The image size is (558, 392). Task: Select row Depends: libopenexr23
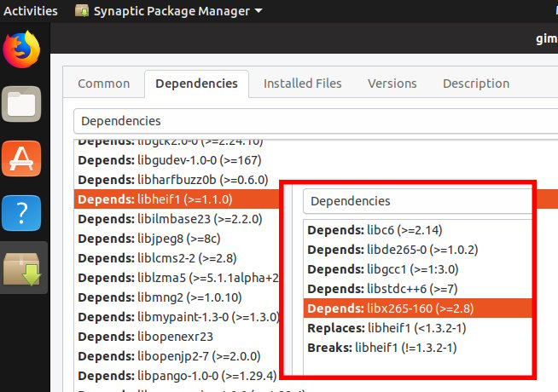[x=177, y=337]
